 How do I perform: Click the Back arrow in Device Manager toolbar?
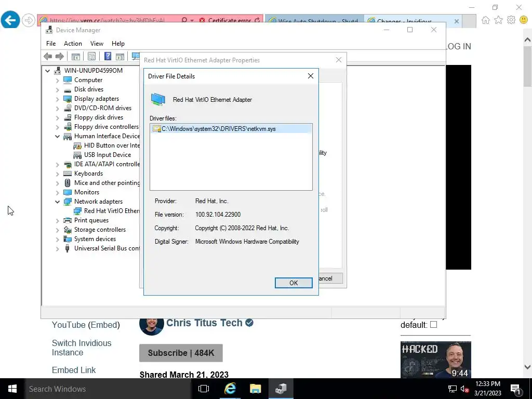(48, 56)
